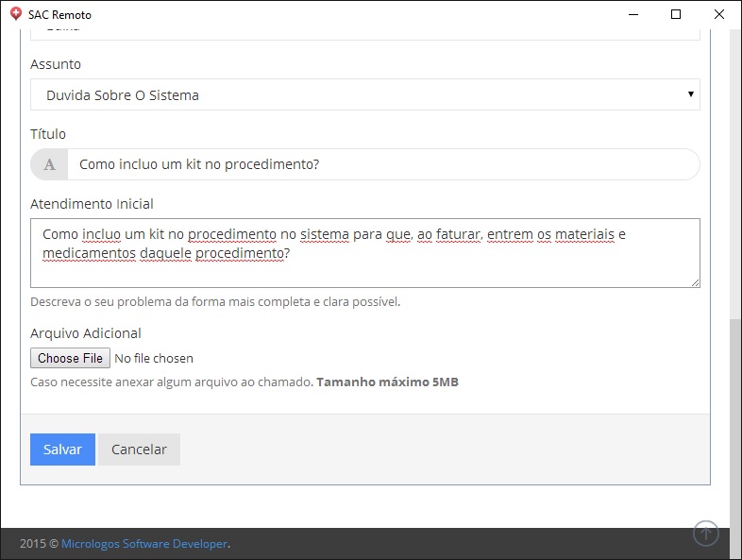
Task: Click the "No file chosen" text
Action: [x=154, y=358]
